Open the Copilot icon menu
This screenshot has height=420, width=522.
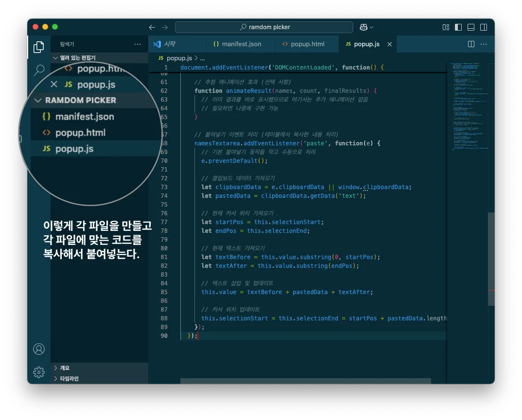[363, 27]
